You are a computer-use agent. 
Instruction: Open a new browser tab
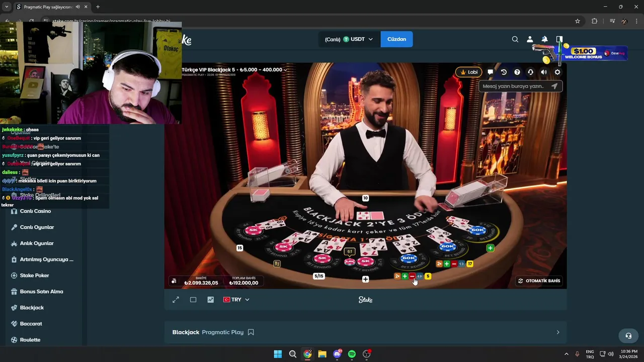98,7
